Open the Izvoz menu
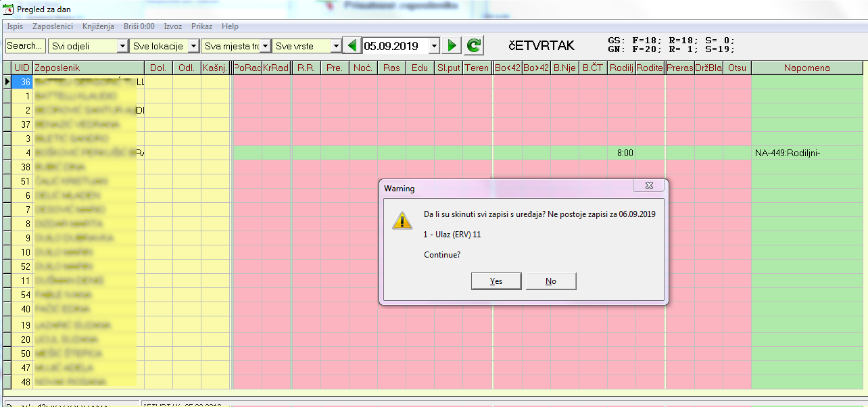Viewport: 868px width, 407px height. point(173,26)
